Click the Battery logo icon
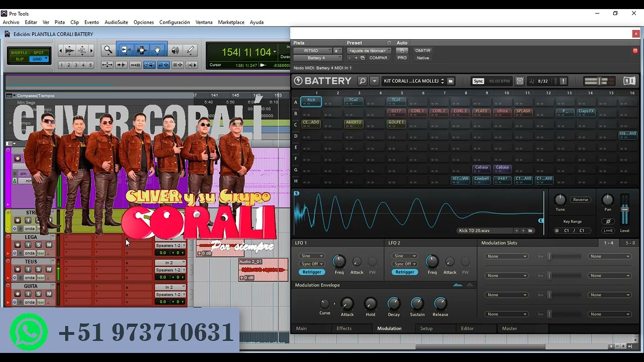 298,81
